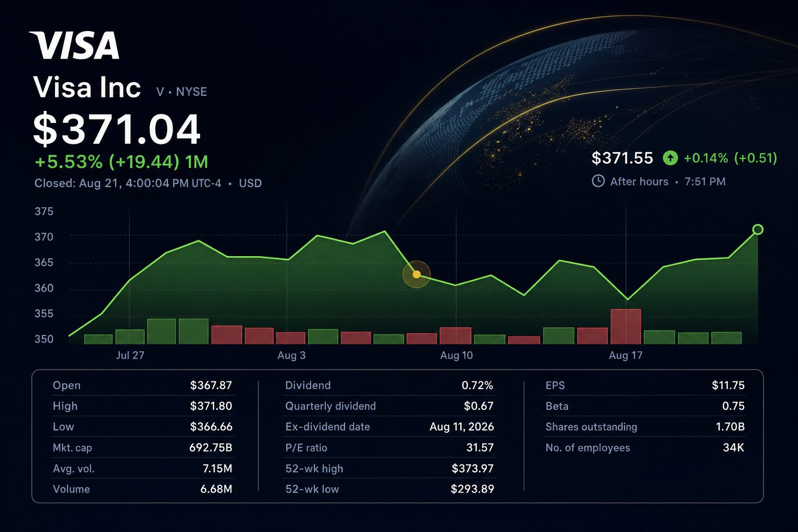Click the Volume value 6.68M

coord(216,489)
